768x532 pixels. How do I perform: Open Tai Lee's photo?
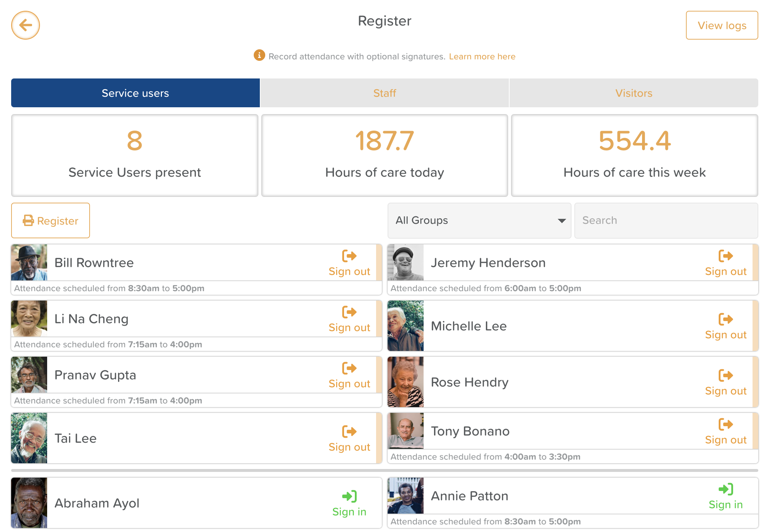coord(29,438)
